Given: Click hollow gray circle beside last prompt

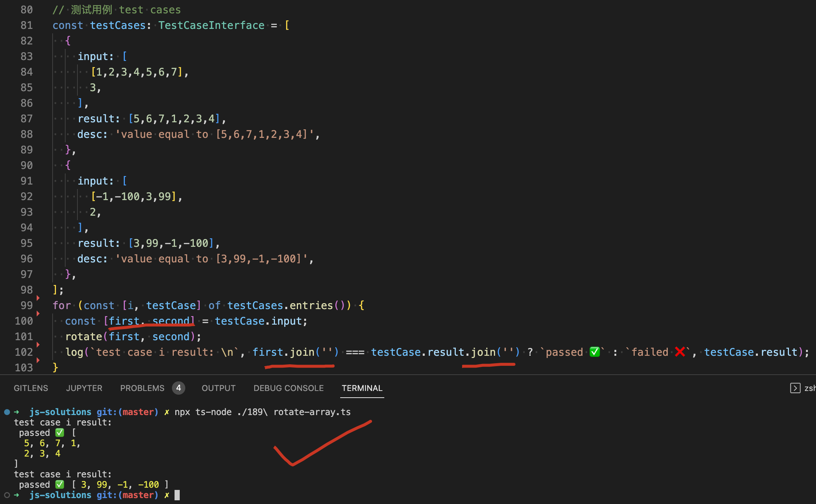Looking at the screenshot, I should [7, 495].
